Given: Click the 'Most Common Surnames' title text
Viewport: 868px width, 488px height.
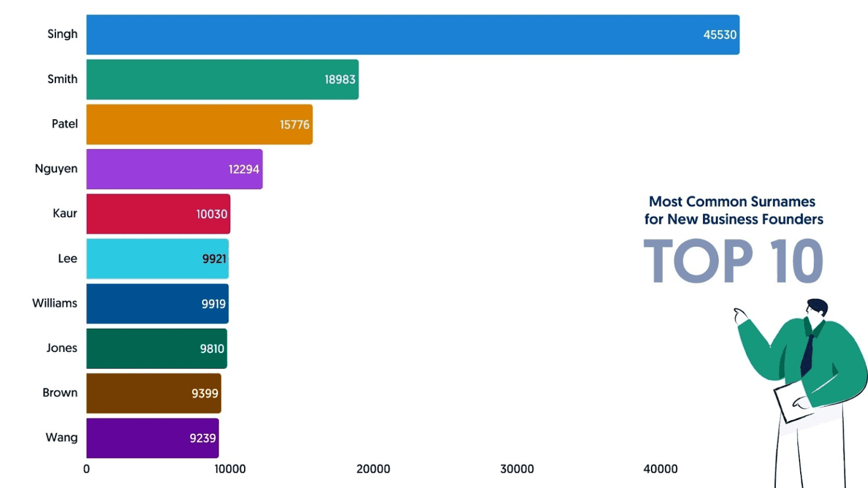Looking at the screenshot, I should (732, 202).
